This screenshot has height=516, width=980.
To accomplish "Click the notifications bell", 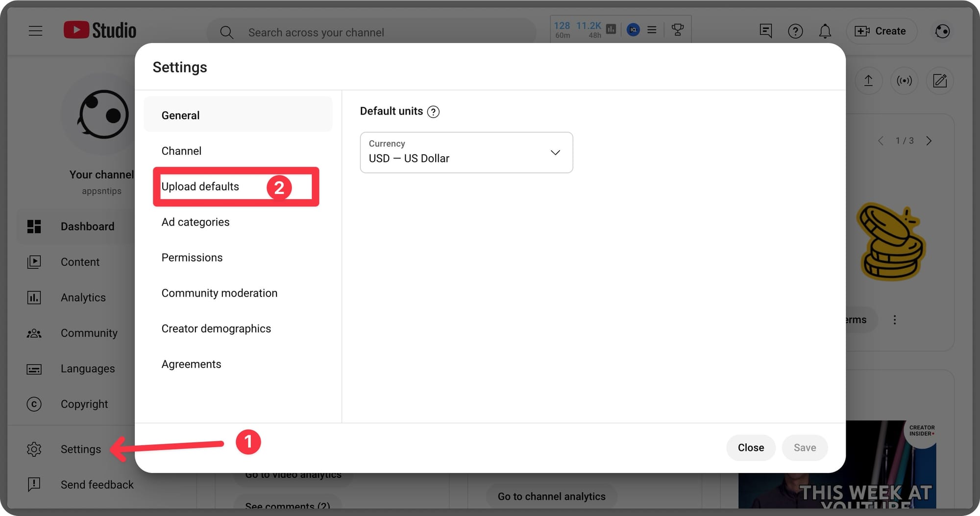I will tap(825, 31).
